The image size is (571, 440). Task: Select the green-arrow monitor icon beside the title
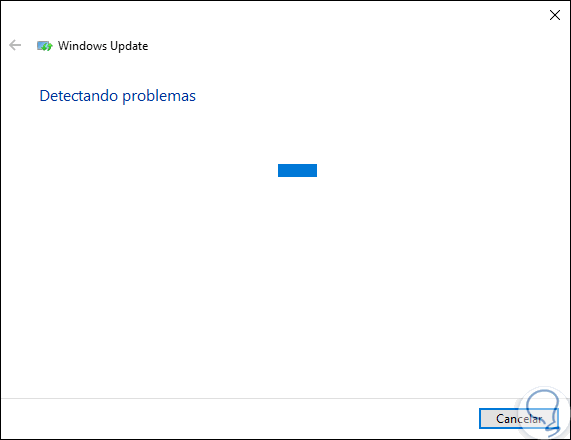point(44,46)
